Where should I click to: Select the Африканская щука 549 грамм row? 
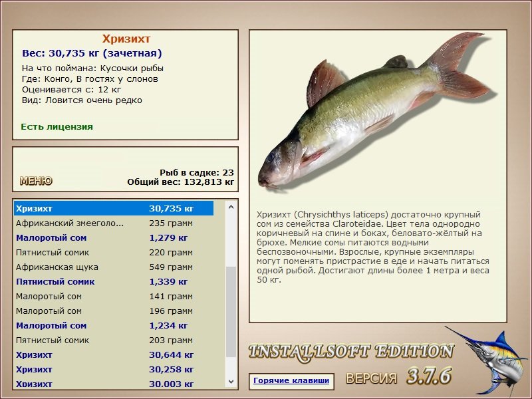(114, 267)
